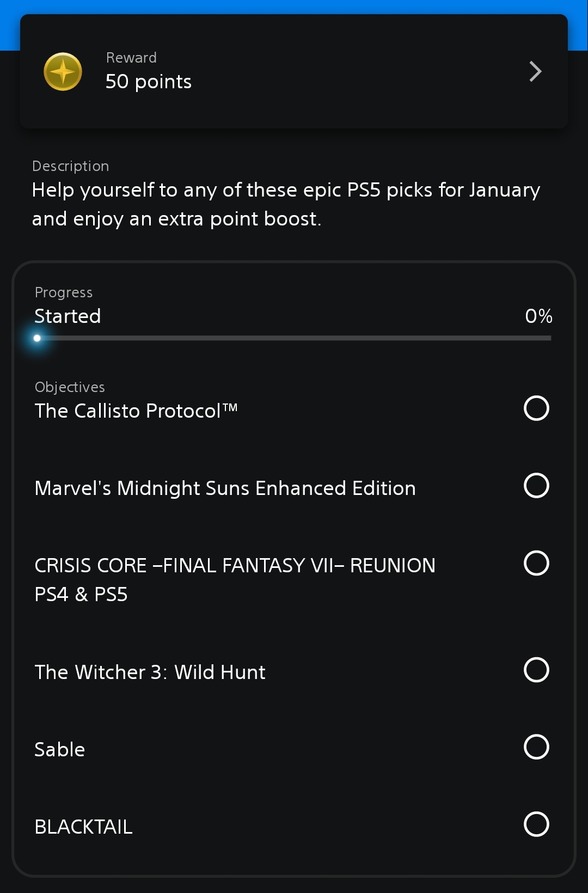Mark Marvel's Midnight Suns objective as complete
The image size is (588, 893).
[x=536, y=486]
